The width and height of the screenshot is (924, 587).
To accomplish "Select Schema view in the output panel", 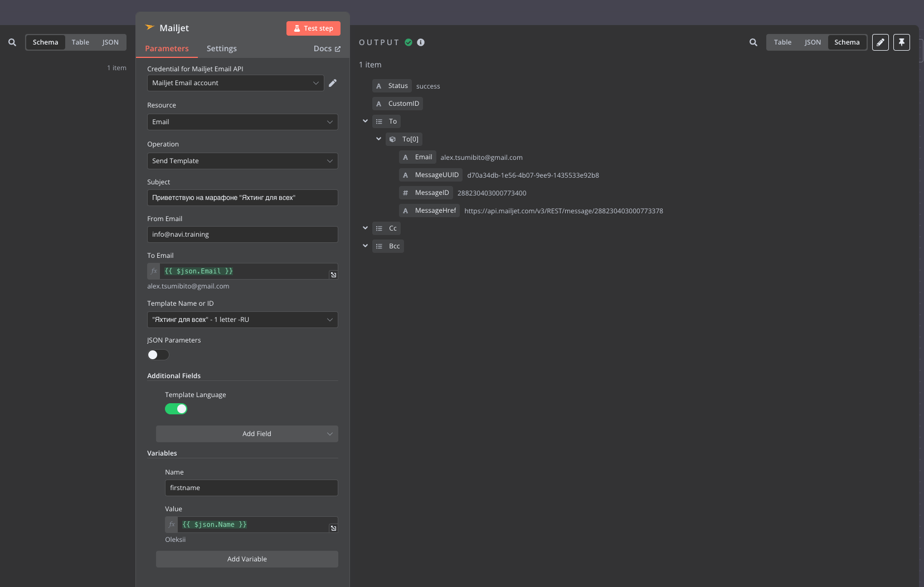I will pos(847,42).
